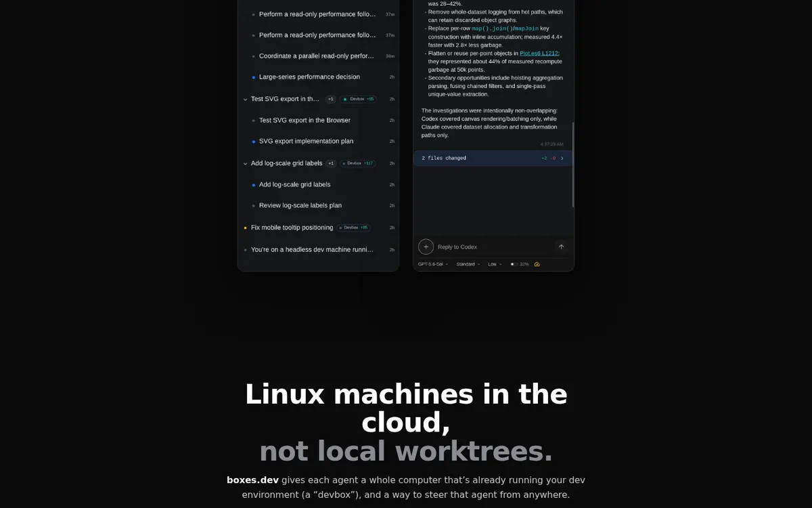Click the +2 additions count in files changed
Screen dimensions: 812x508
[x=544, y=158]
